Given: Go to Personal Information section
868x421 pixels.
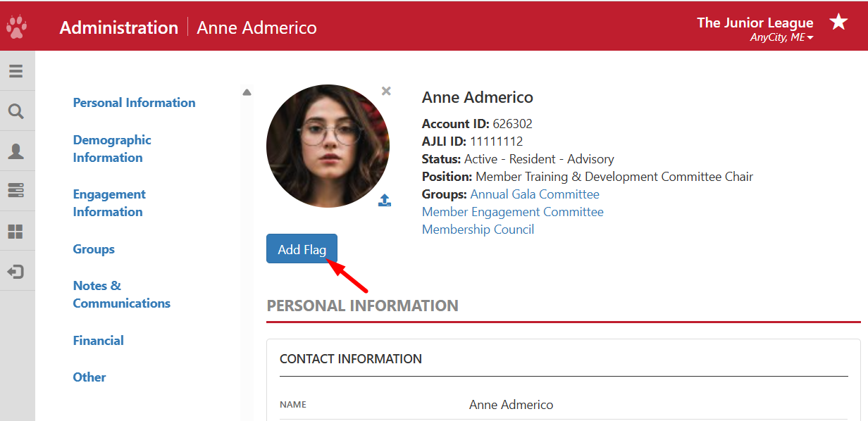Looking at the screenshot, I should pos(134,103).
